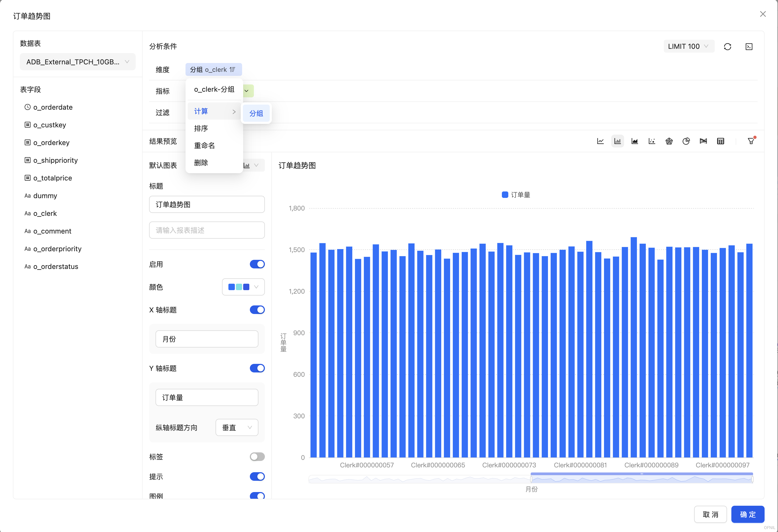Select the sankey chart icon
This screenshot has width=778, height=532.
[x=703, y=141]
